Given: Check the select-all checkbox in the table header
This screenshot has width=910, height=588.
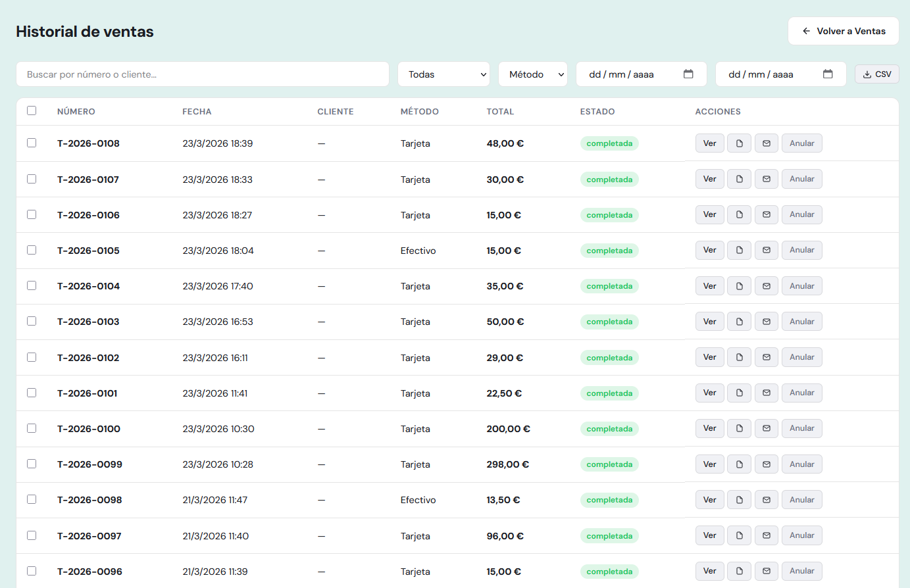Looking at the screenshot, I should click(32, 110).
